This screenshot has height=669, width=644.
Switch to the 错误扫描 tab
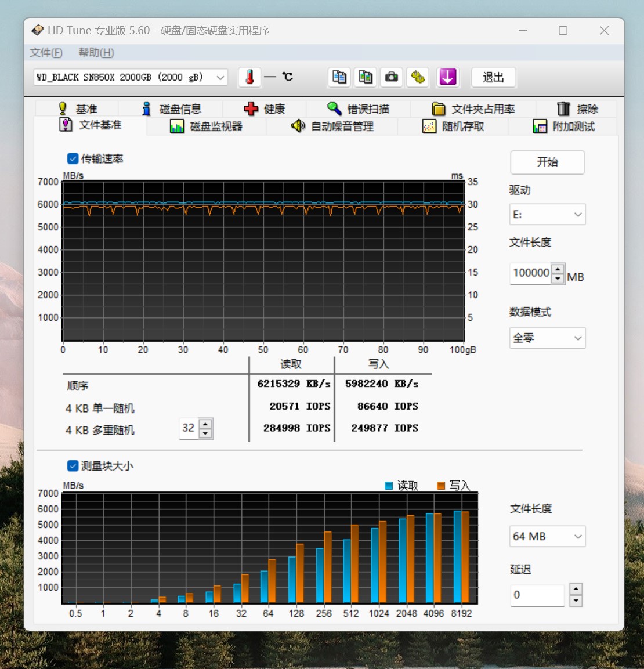(358, 109)
